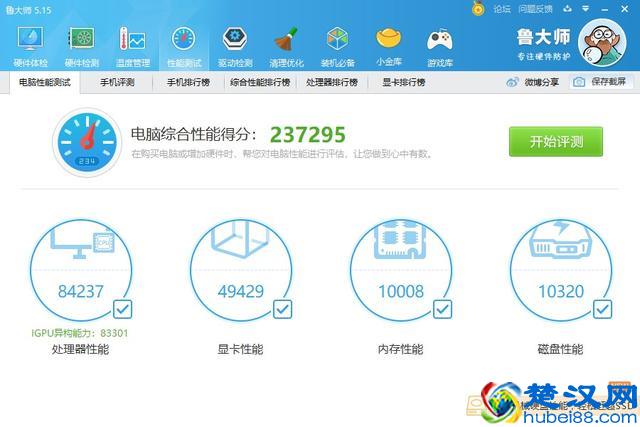Click the Weibo share icon
The width and height of the screenshot is (640, 427).
[512, 82]
